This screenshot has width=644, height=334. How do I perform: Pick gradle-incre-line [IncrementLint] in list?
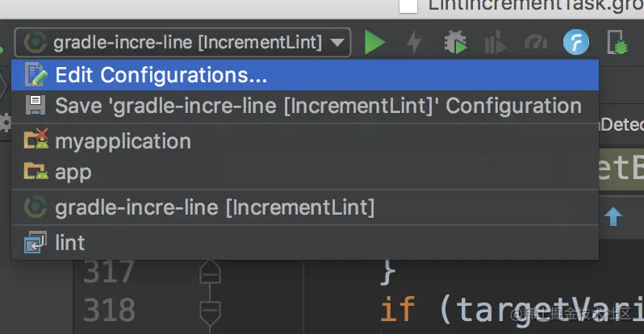coord(215,207)
